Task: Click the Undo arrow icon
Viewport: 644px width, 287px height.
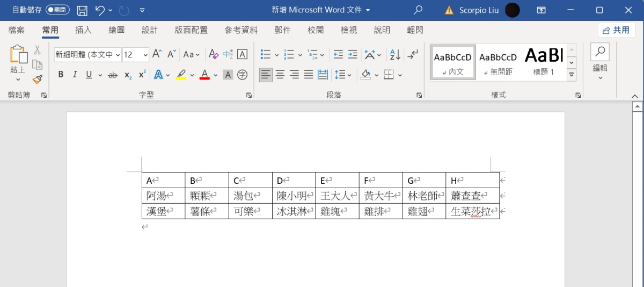Action: pos(100,10)
